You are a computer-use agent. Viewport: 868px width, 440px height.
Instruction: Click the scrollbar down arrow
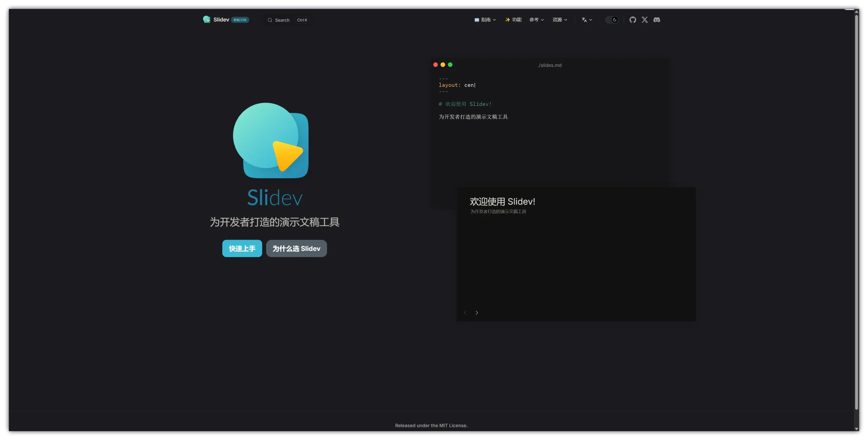pyautogui.click(x=856, y=429)
